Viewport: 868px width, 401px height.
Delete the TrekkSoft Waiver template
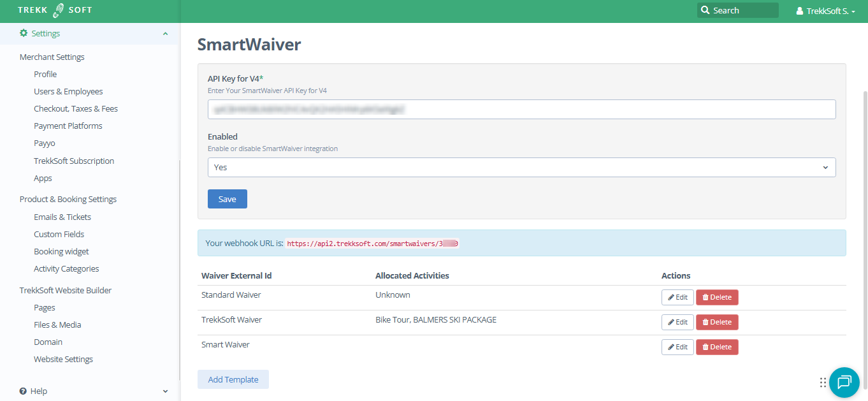pos(717,322)
